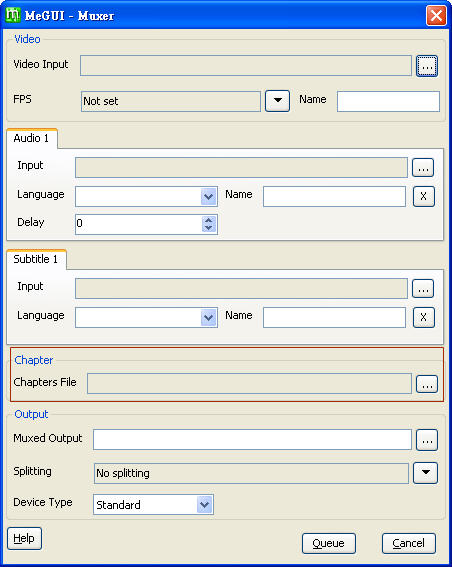Viewport: 452px width, 567px height.
Task: Clear Subtitle 1 track with X button
Action: tap(423, 317)
